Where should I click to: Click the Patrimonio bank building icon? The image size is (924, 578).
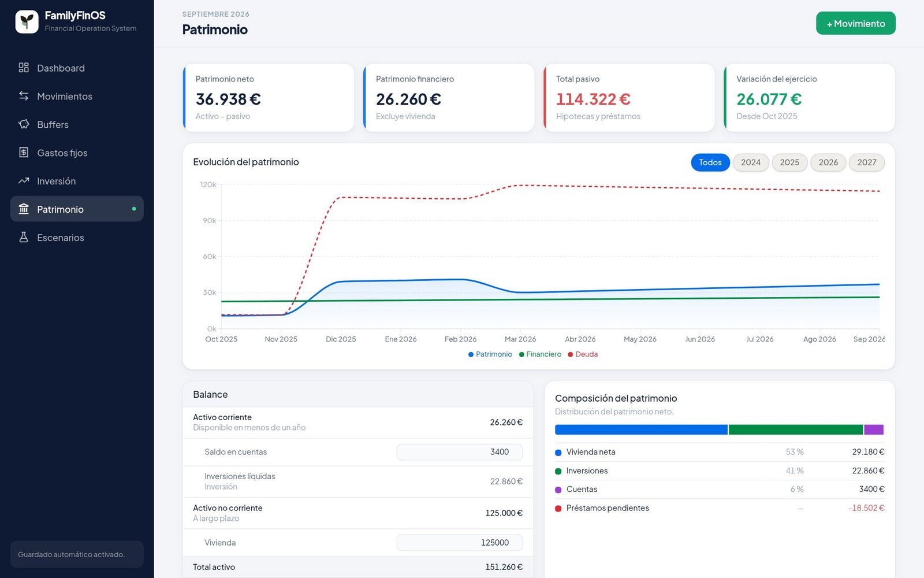point(24,209)
